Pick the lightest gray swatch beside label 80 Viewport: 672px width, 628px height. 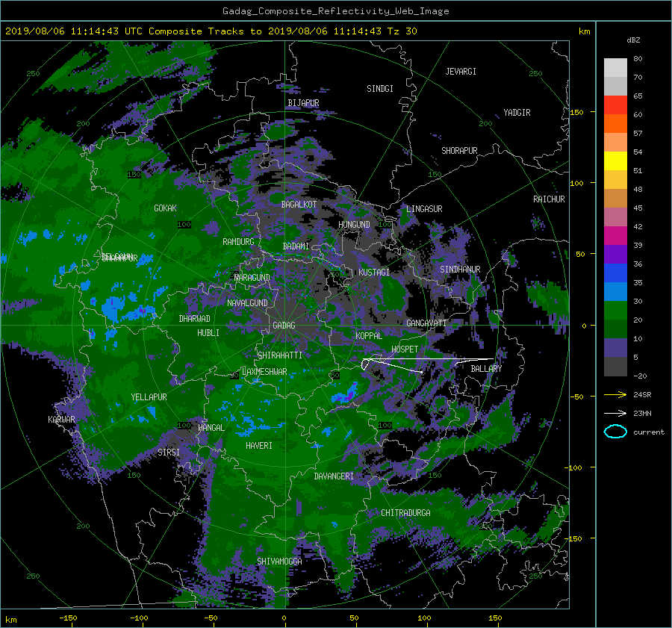coord(615,68)
